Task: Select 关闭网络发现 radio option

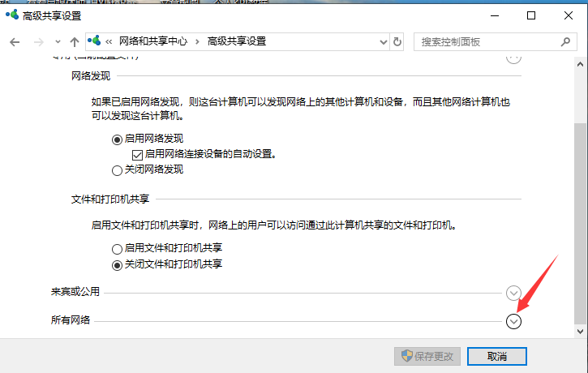Action: (118, 169)
